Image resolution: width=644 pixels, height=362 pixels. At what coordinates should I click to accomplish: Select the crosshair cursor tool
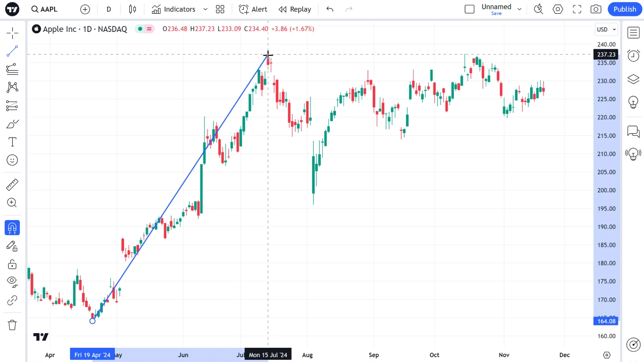[x=12, y=33]
